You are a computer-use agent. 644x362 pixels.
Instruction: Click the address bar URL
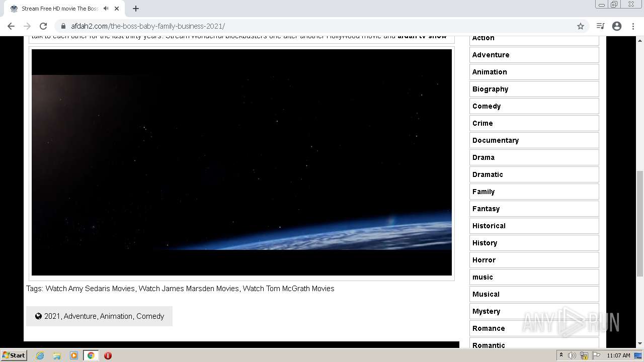[x=148, y=26]
